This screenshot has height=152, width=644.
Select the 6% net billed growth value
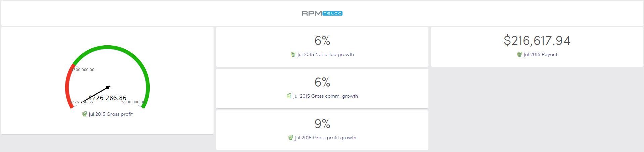click(x=322, y=41)
